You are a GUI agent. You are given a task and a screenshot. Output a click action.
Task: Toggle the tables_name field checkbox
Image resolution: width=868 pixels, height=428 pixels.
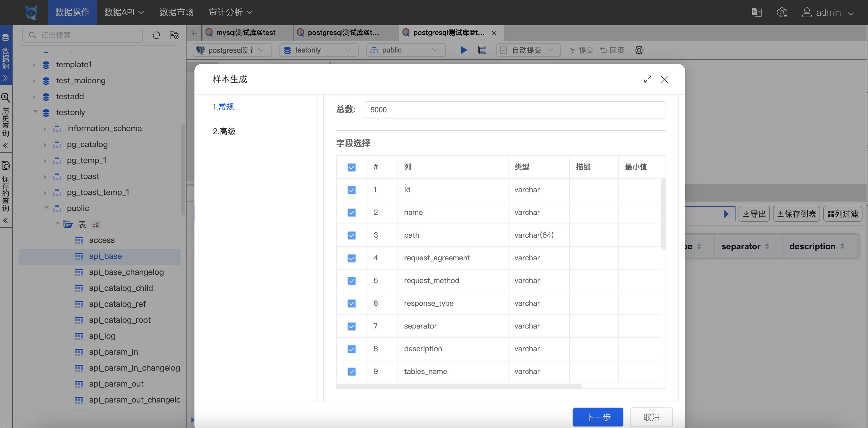tap(351, 371)
